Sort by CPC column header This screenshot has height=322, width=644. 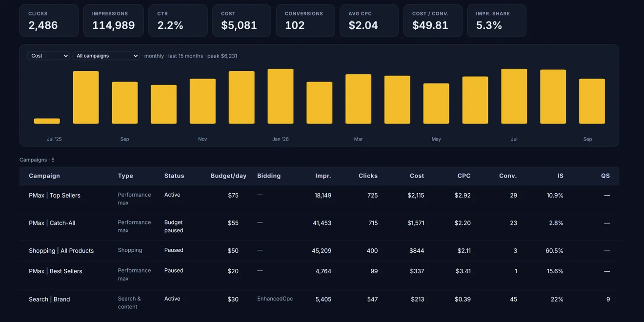464,176
